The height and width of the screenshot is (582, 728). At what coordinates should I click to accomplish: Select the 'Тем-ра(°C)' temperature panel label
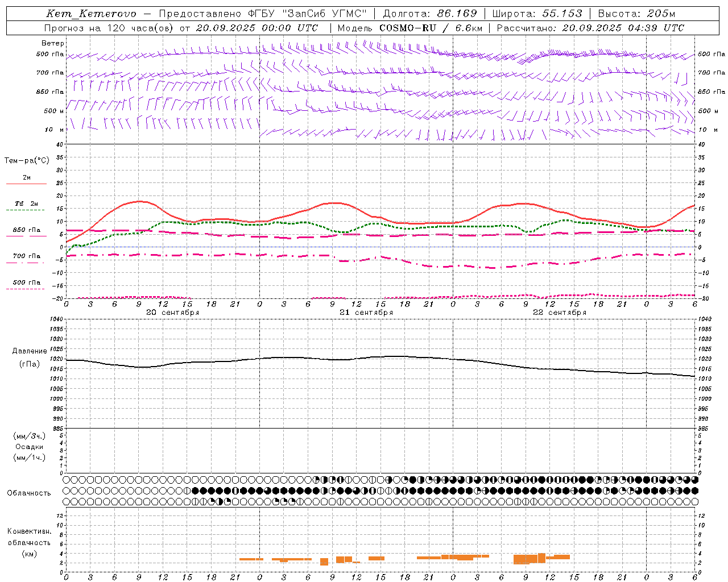pyautogui.click(x=27, y=161)
